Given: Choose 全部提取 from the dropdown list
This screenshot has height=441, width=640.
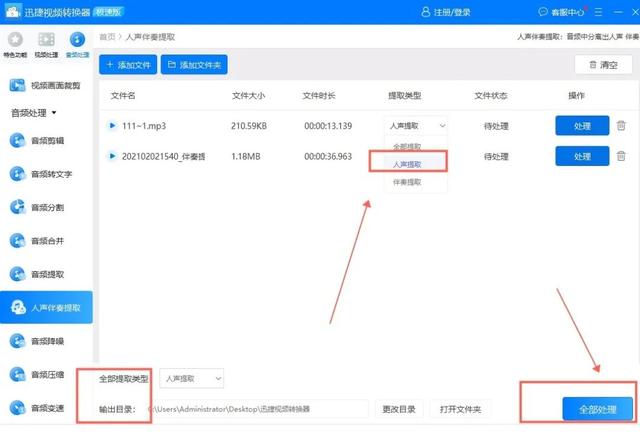Looking at the screenshot, I should coord(407,147).
